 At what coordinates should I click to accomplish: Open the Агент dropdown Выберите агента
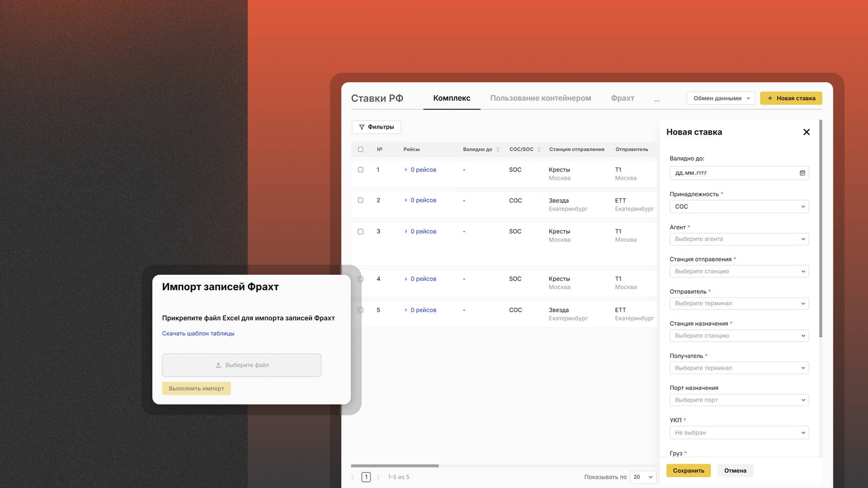pyautogui.click(x=739, y=239)
